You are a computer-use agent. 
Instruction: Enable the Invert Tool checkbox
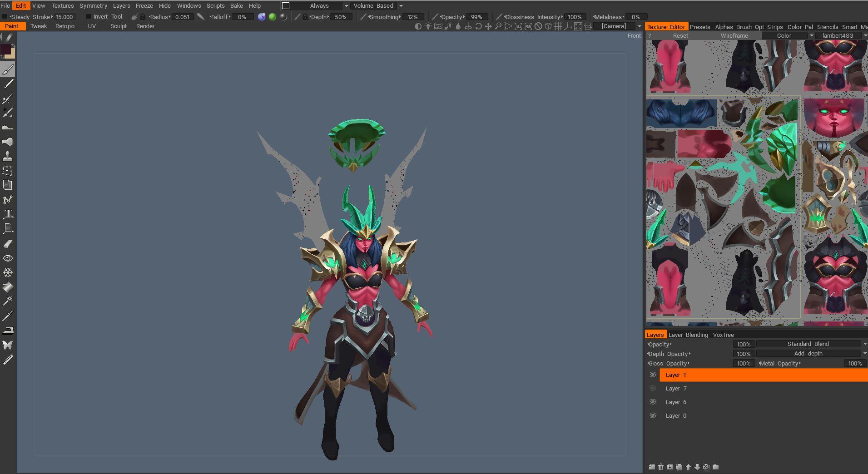[x=89, y=17]
